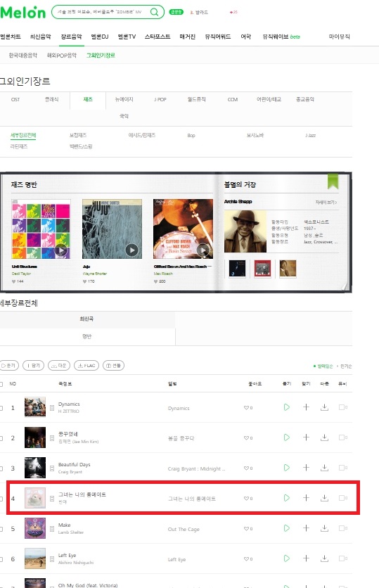Open the Clifford Brown and Max Roach album thumbnail
The height and width of the screenshot is (588, 379).
pyautogui.click(x=183, y=229)
